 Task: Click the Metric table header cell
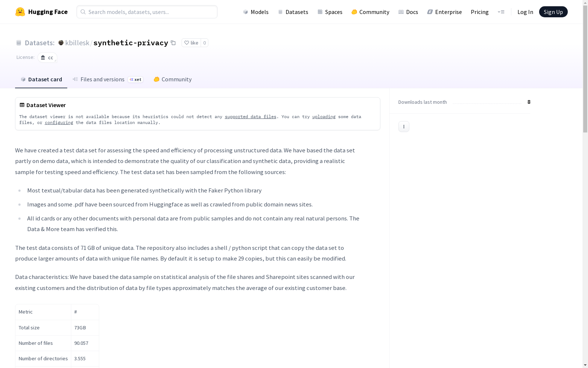click(x=43, y=312)
